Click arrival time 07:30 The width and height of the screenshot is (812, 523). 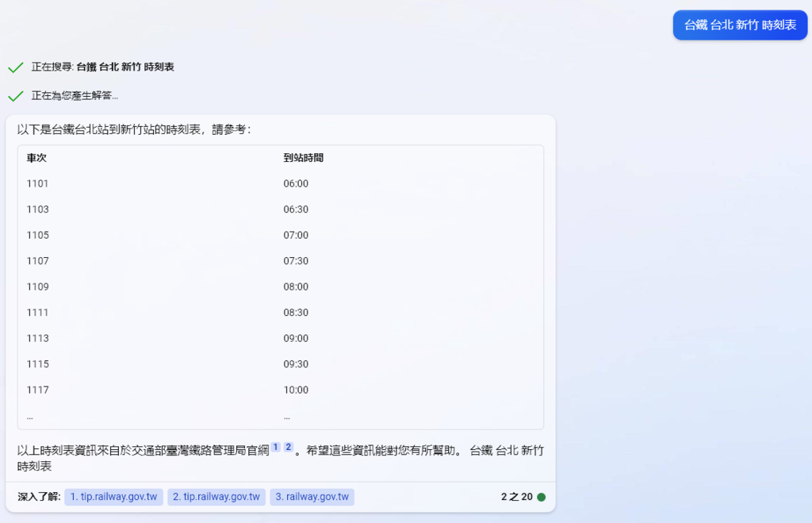coord(296,261)
